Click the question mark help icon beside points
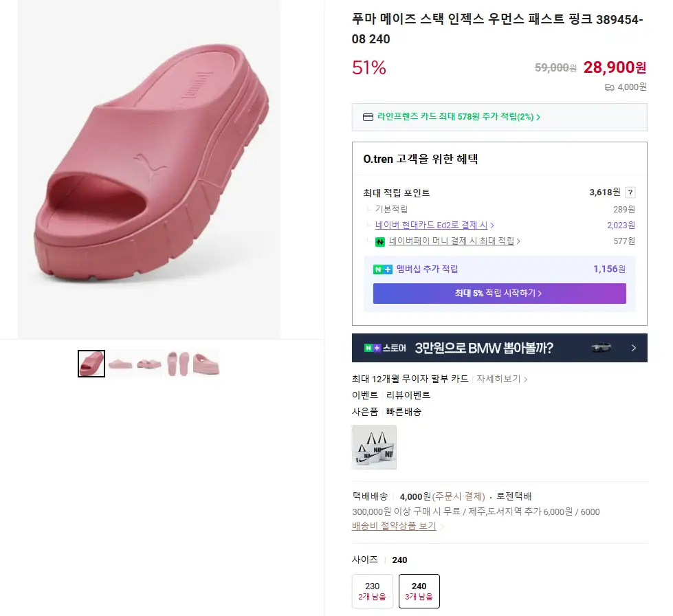This screenshot has width=673, height=616. tap(630, 192)
